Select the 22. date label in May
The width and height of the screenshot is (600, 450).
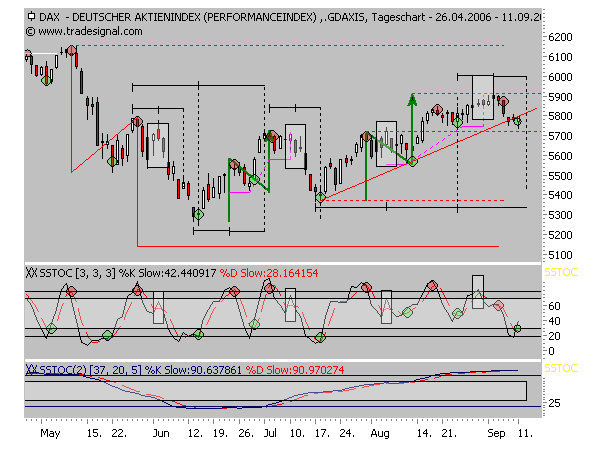click(x=119, y=433)
